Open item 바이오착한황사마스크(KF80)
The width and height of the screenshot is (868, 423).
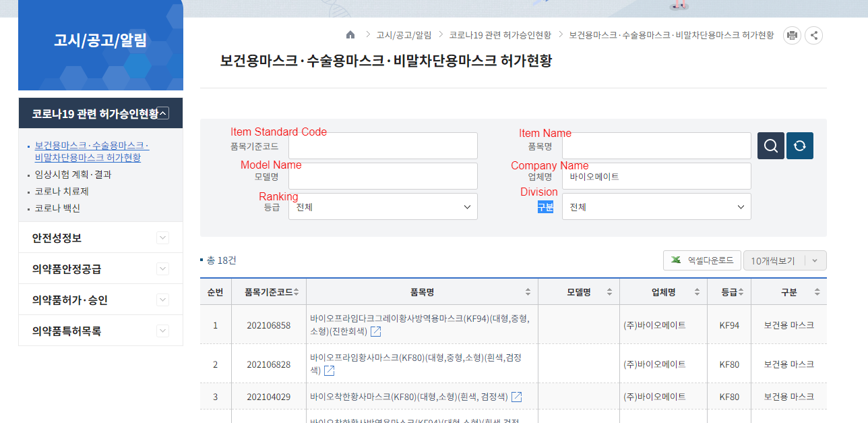[409, 397]
